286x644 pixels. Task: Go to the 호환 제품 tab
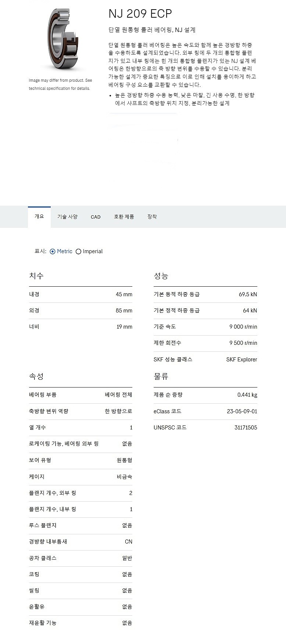[x=124, y=217]
